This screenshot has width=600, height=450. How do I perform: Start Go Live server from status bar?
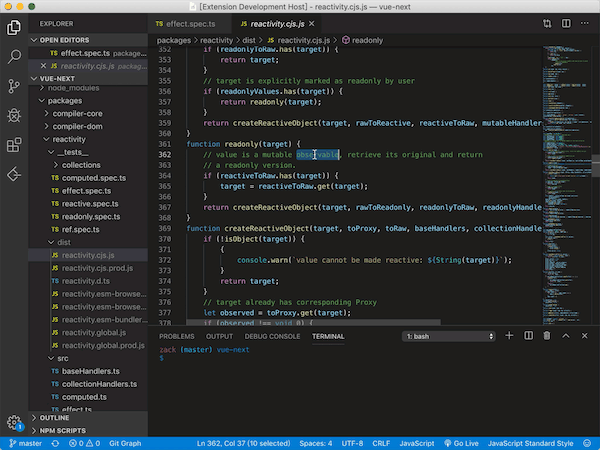[461, 443]
